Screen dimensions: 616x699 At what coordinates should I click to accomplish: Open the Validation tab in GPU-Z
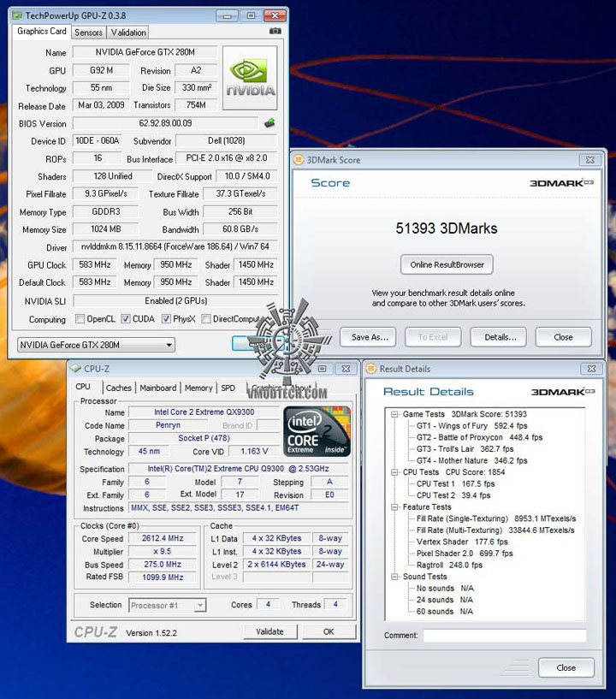point(128,33)
